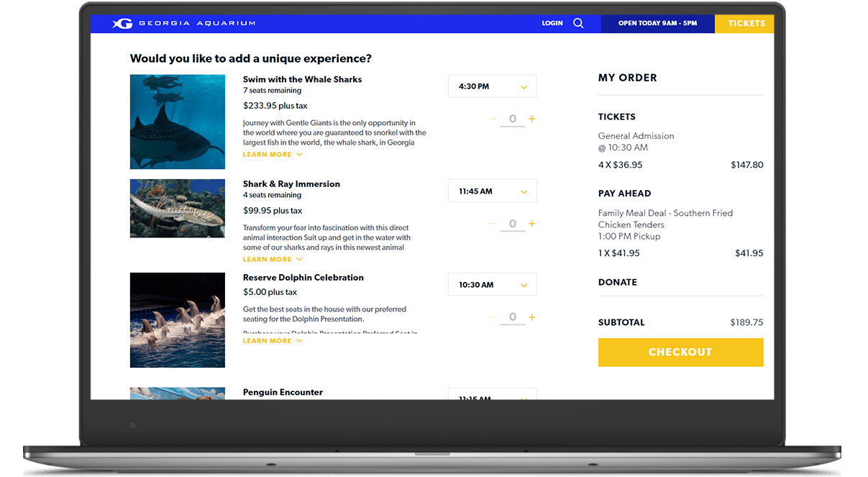868x477 pixels.
Task: Increase Shark & Ray Immersion quantity
Action: [x=531, y=224]
